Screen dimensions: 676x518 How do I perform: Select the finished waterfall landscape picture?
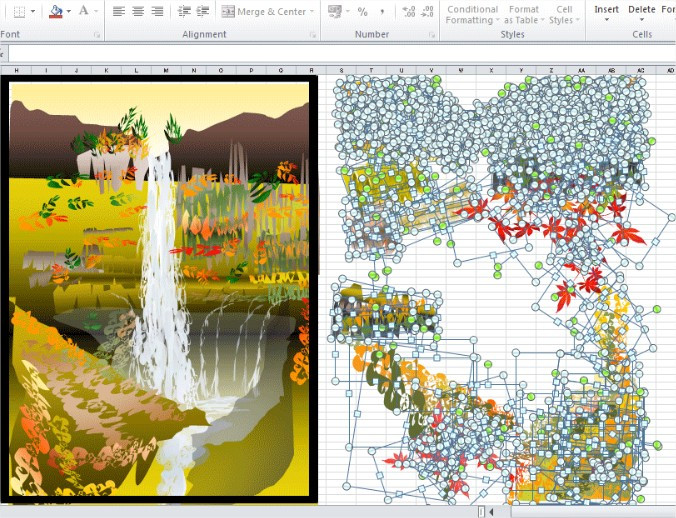pos(159,290)
